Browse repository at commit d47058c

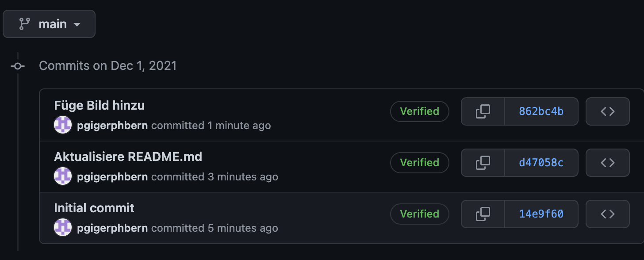[607, 163]
